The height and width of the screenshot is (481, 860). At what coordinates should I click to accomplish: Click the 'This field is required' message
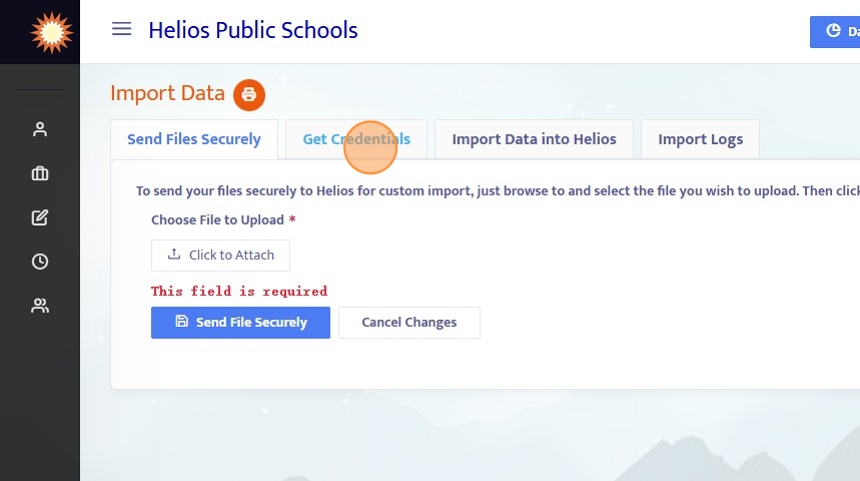point(239,291)
